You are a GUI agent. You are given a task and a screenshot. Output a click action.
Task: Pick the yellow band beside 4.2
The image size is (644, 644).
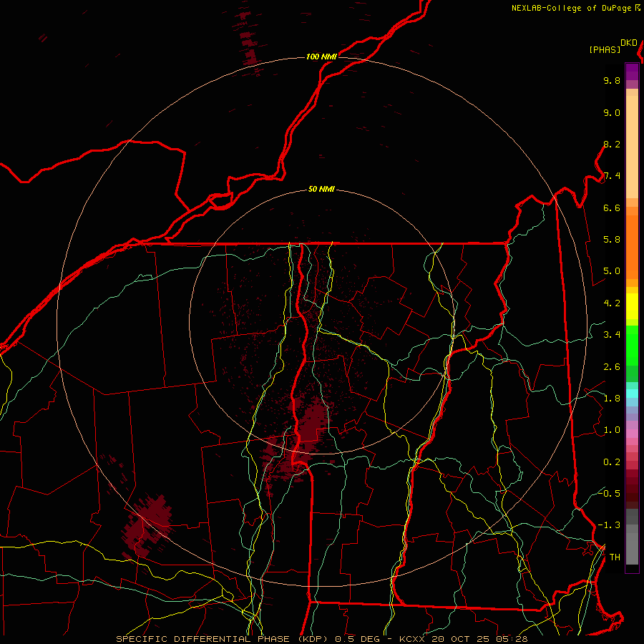click(632, 306)
